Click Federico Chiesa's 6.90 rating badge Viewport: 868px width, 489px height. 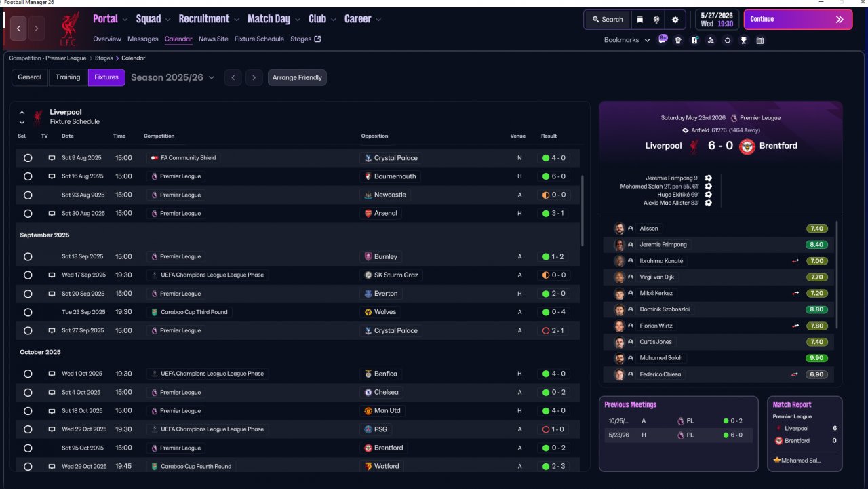pos(817,374)
